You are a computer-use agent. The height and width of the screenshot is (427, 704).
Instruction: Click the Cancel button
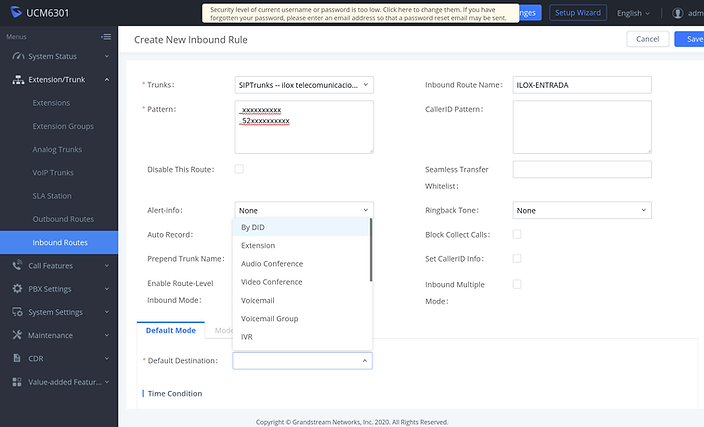click(647, 39)
